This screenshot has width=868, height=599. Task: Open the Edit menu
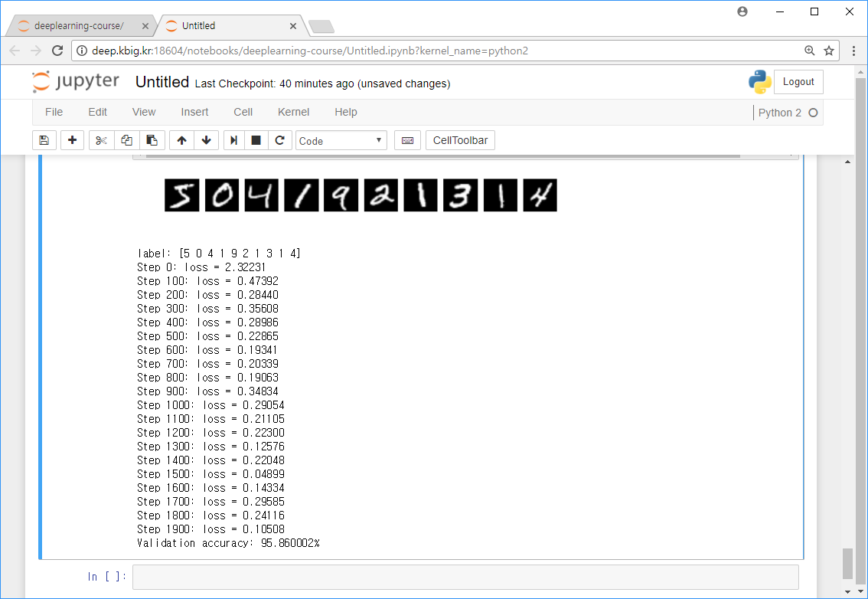[x=97, y=112]
